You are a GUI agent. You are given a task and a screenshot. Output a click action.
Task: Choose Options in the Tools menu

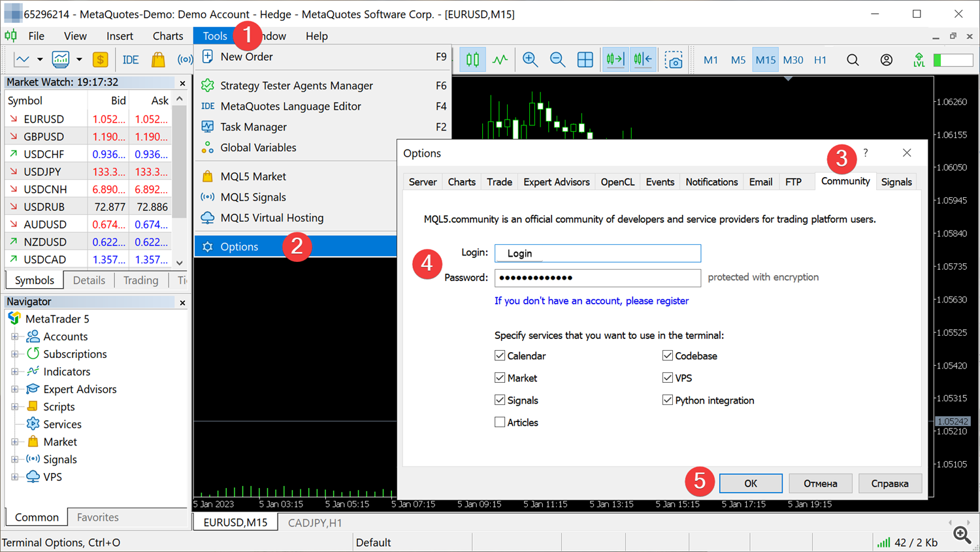pyautogui.click(x=296, y=247)
